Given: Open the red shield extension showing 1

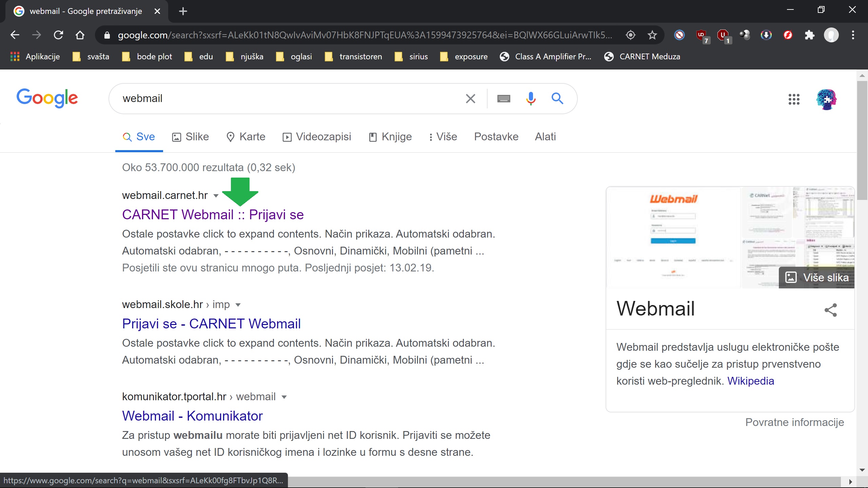Looking at the screenshot, I should [x=724, y=36].
